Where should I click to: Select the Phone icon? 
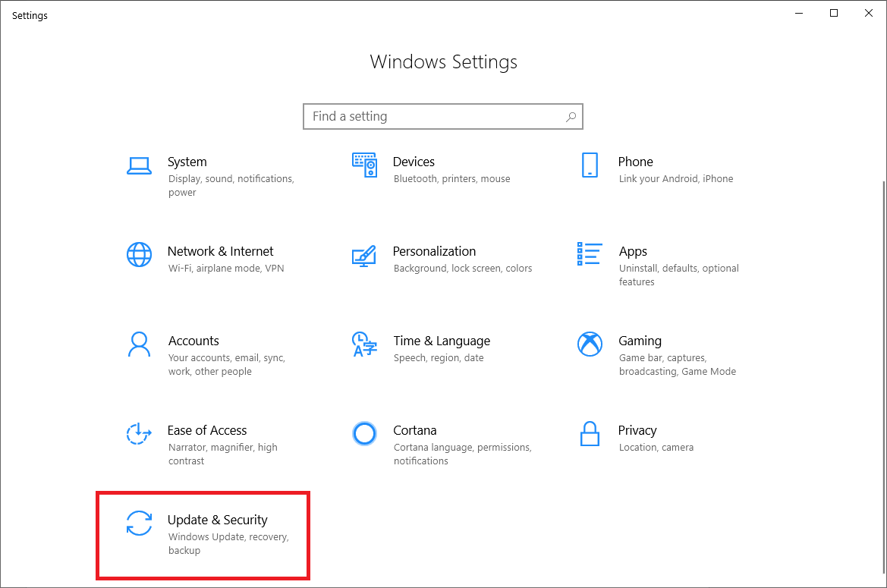[590, 165]
